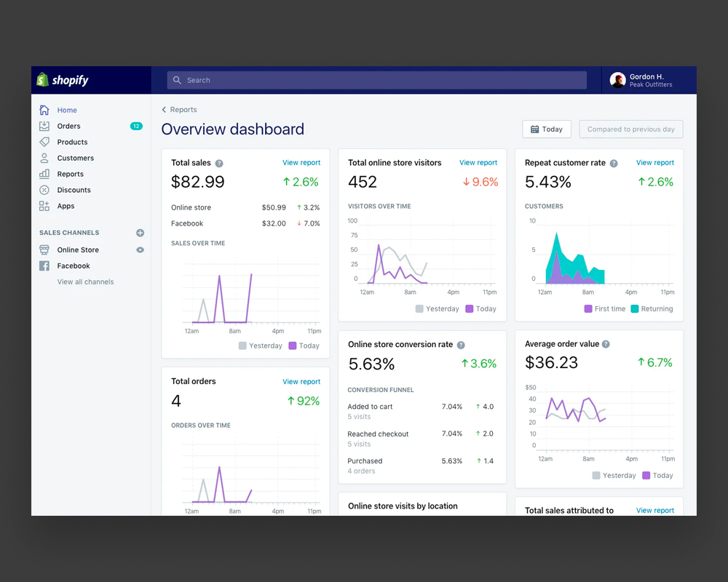This screenshot has height=582, width=728.
Task: Click the Facebook channel icon
Action: 44,266
